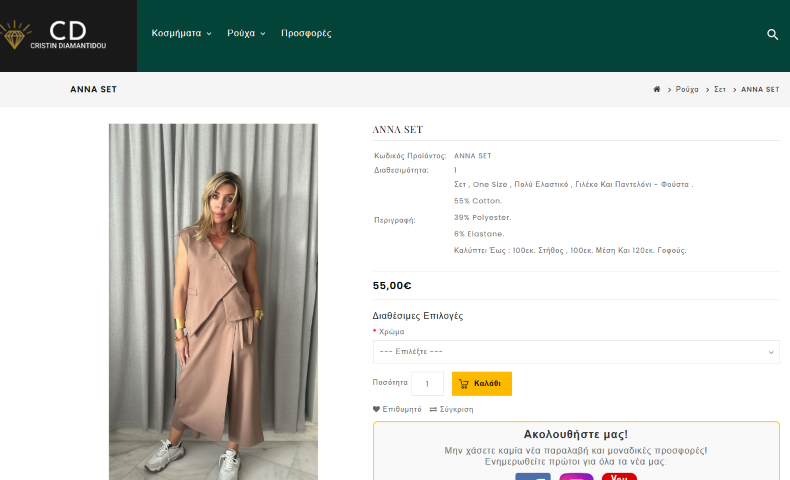Viewport: 790px width, 480px height.
Task: Expand the Κοσμήματα menu
Action: [181, 33]
